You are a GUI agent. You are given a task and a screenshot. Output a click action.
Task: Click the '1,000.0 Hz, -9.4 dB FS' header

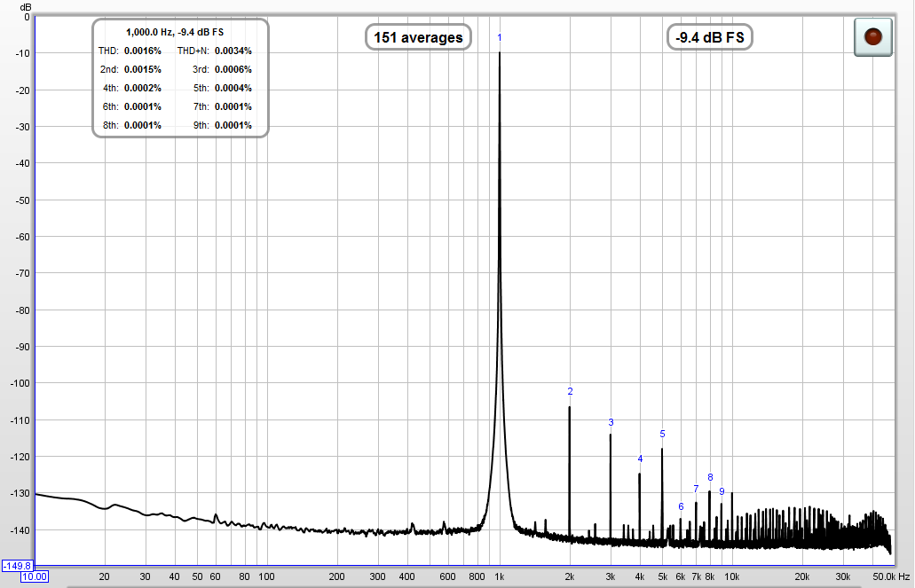175,32
